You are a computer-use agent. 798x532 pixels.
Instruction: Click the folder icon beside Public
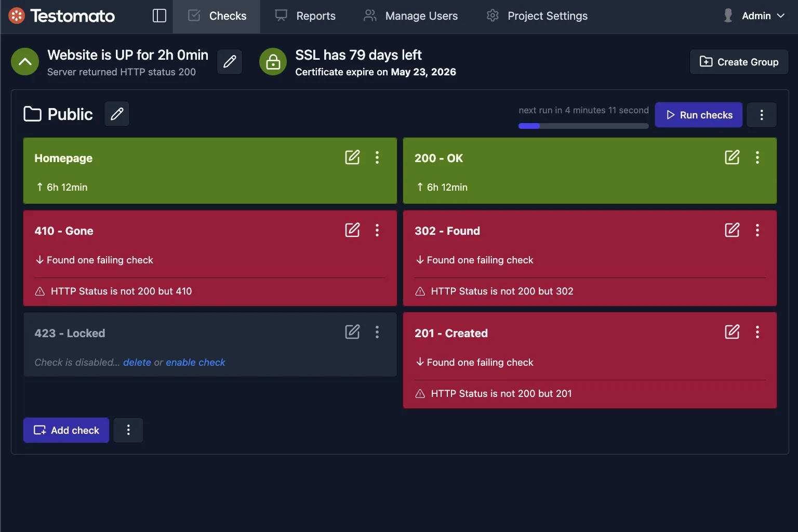click(32, 114)
